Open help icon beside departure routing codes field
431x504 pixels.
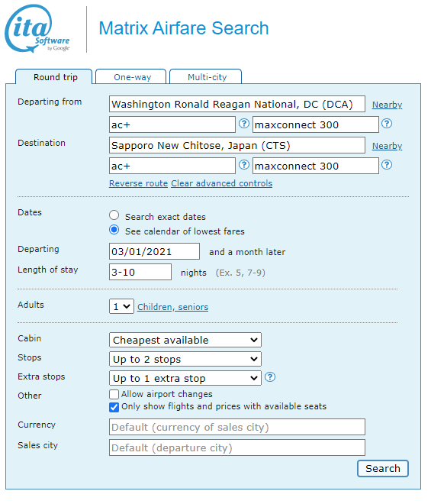point(244,124)
